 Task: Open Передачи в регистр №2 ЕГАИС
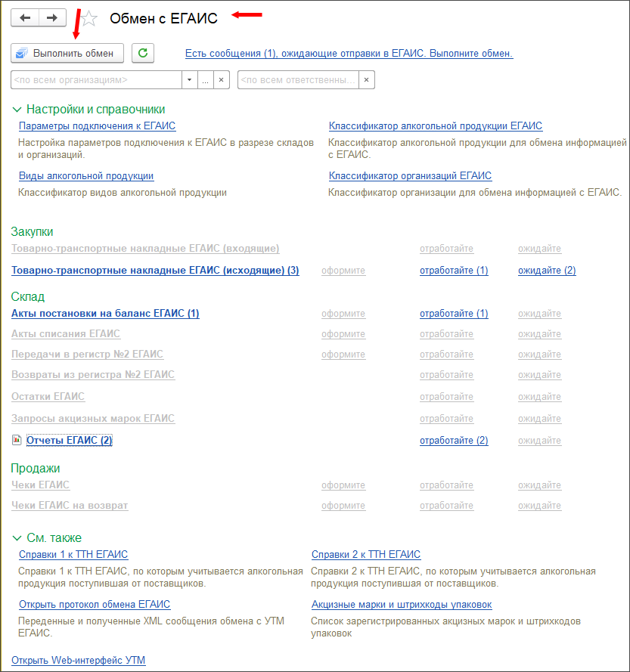pyautogui.click(x=87, y=355)
